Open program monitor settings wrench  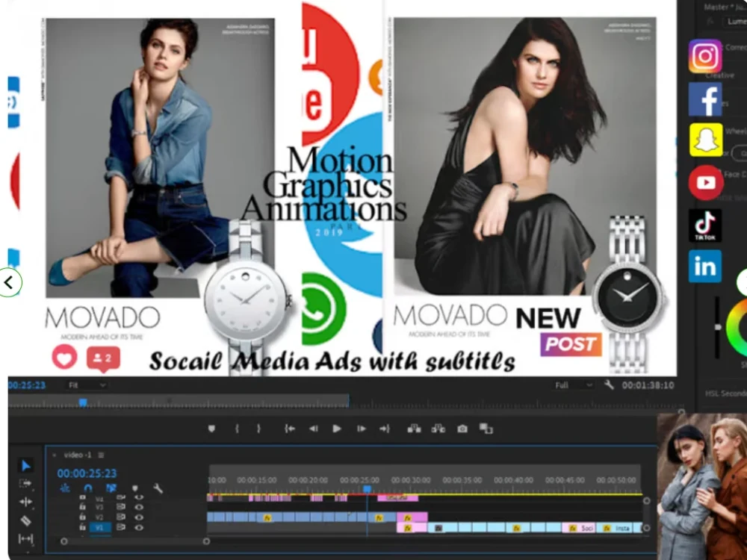609,385
